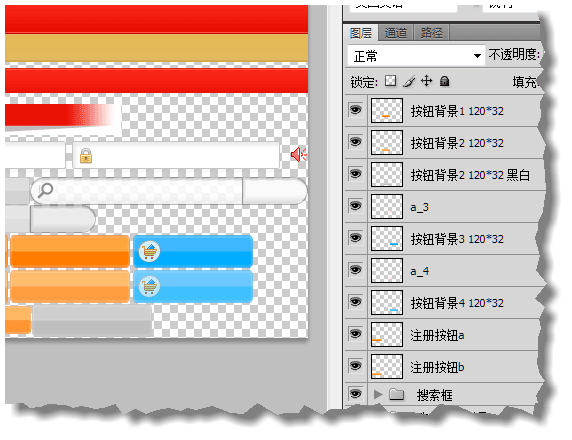Image resolution: width=572 pixels, height=440 pixels.
Task: Click the magnifier icon in search bar
Action: pos(45,190)
